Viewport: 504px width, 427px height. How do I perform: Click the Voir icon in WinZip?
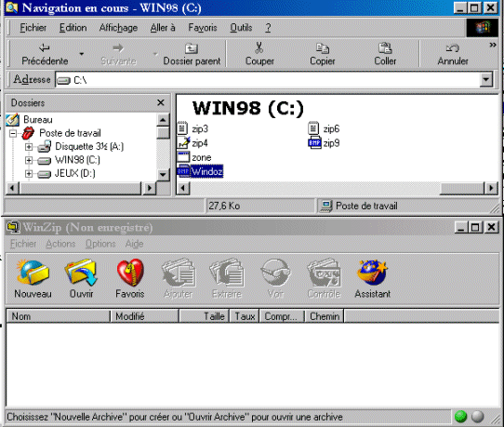click(276, 273)
